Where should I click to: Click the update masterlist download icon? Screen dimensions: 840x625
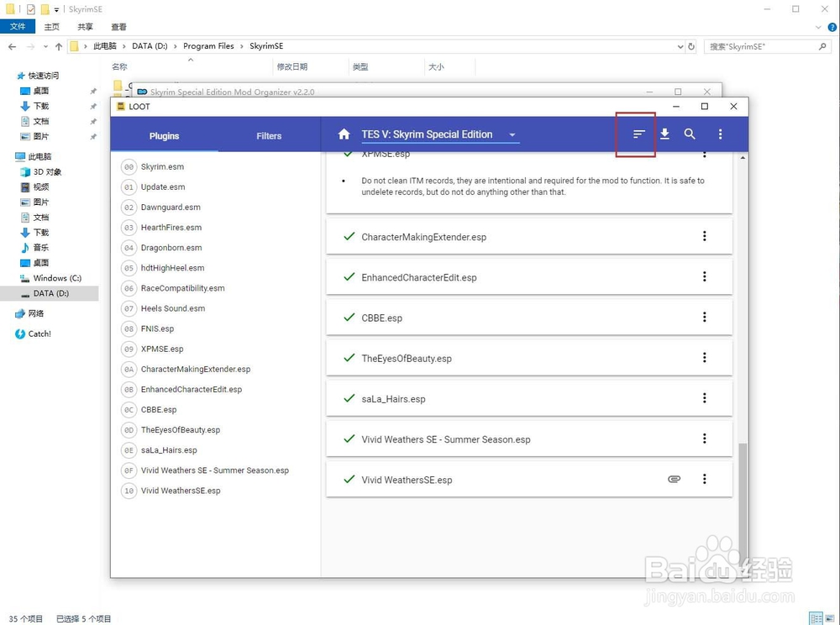point(664,134)
